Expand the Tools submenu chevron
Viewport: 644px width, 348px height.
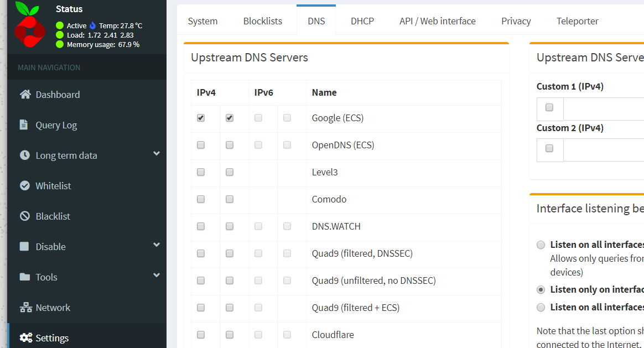pyautogui.click(x=157, y=276)
